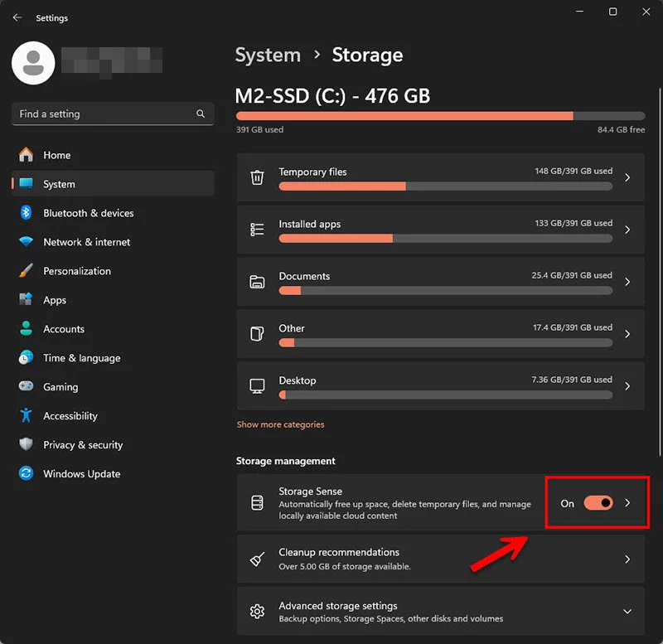Open Other category via its chevron

[627, 334]
